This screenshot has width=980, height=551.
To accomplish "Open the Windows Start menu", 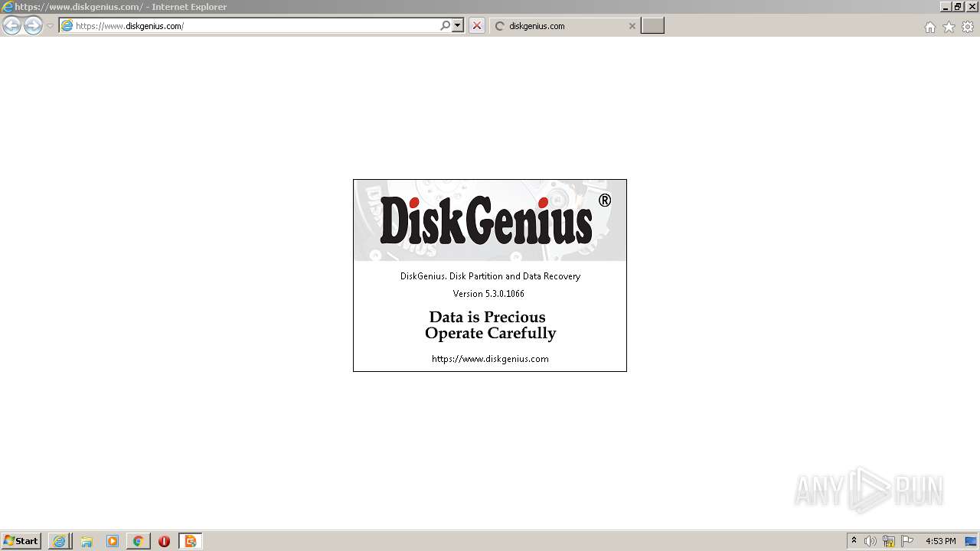I will click(x=21, y=541).
